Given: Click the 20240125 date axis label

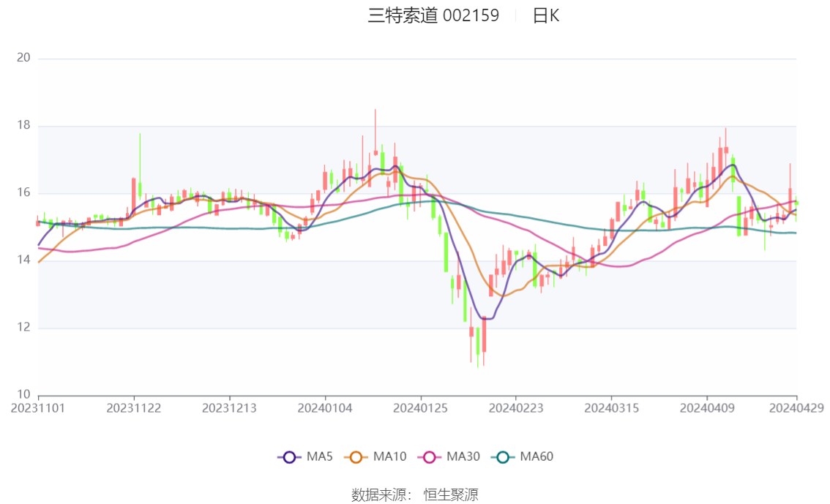Looking at the screenshot, I should click(420, 408).
